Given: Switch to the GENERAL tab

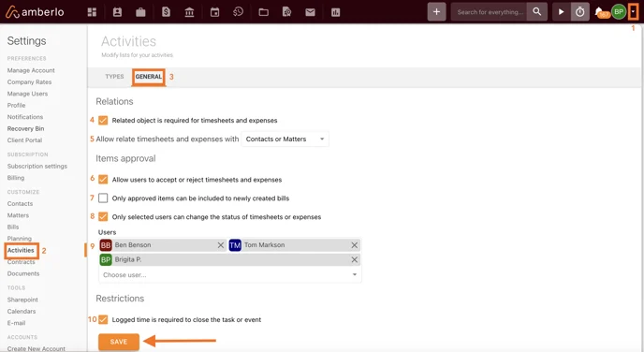Looking at the screenshot, I should tap(149, 77).
